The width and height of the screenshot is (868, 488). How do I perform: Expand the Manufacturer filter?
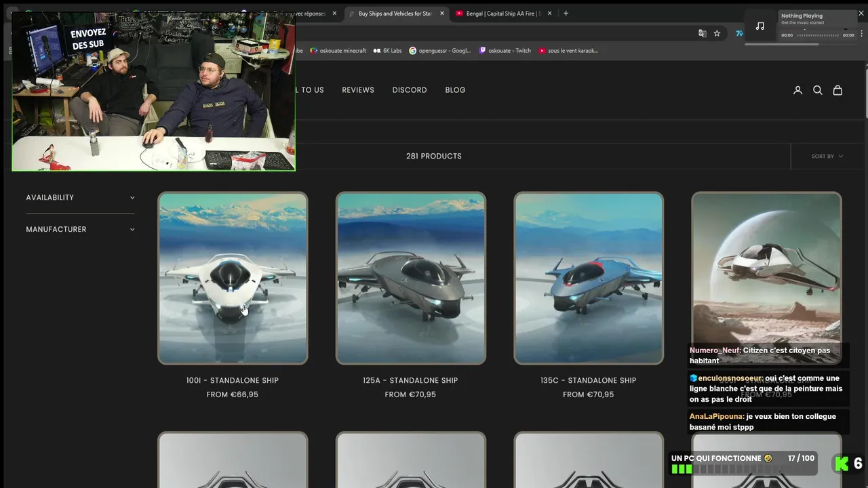pyautogui.click(x=80, y=229)
